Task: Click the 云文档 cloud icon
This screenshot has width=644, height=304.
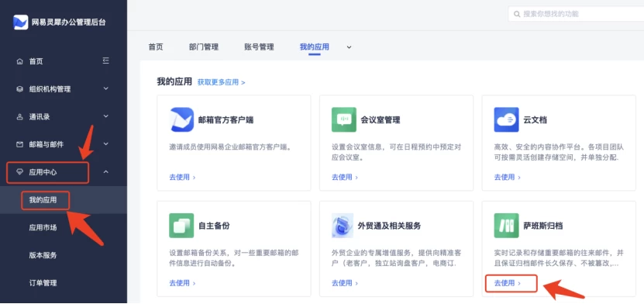Action: (x=506, y=119)
